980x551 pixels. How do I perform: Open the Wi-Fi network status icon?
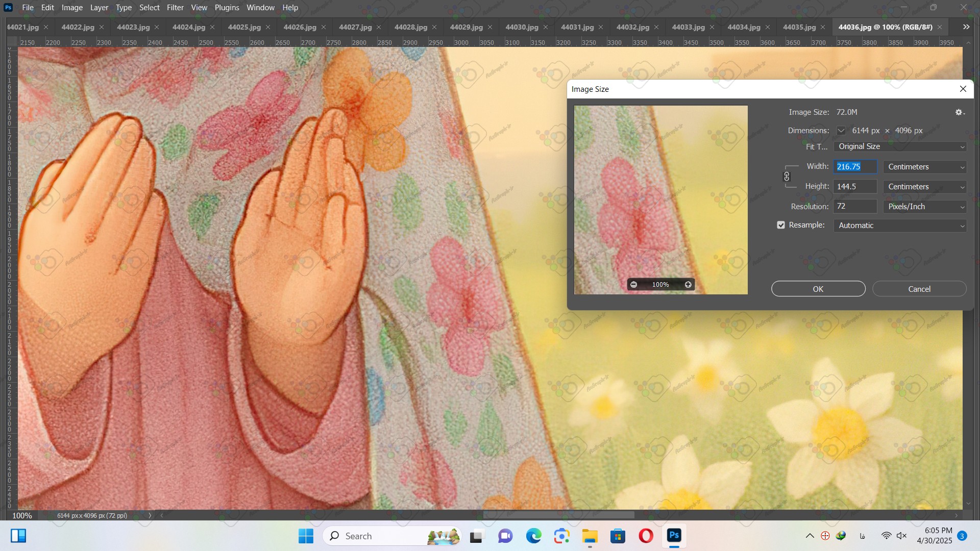point(886,536)
